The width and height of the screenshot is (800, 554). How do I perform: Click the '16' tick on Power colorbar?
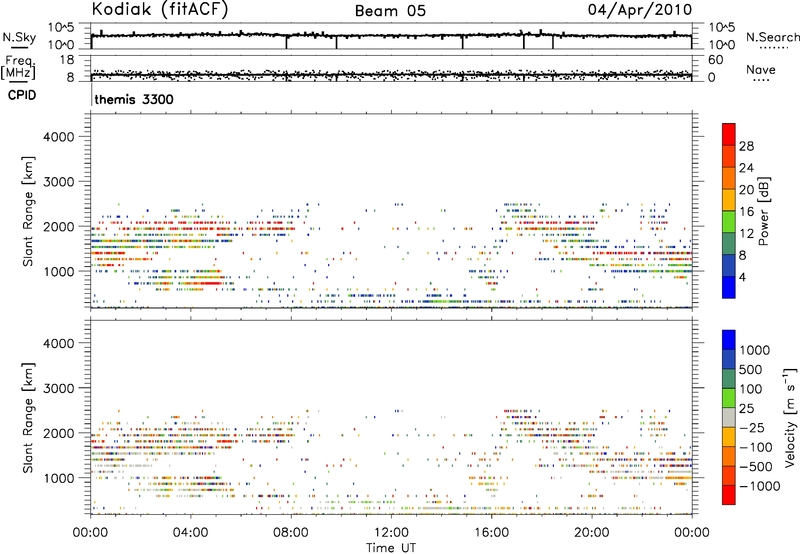click(746, 212)
